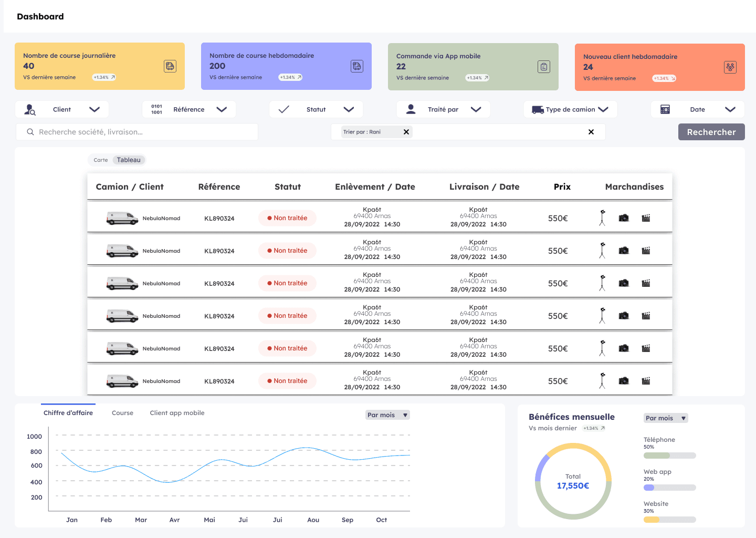Select the Client app mobile tab
The width and height of the screenshot is (756, 538).
(177, 413)
